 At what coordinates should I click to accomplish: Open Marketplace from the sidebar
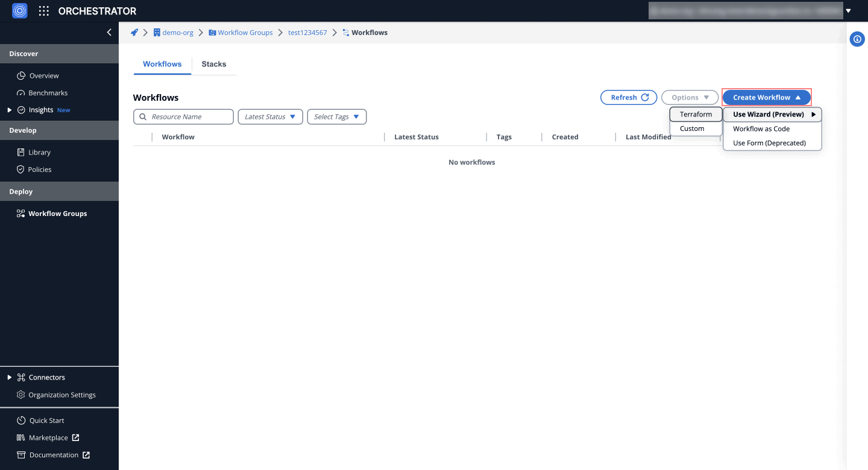pos(48,437)
